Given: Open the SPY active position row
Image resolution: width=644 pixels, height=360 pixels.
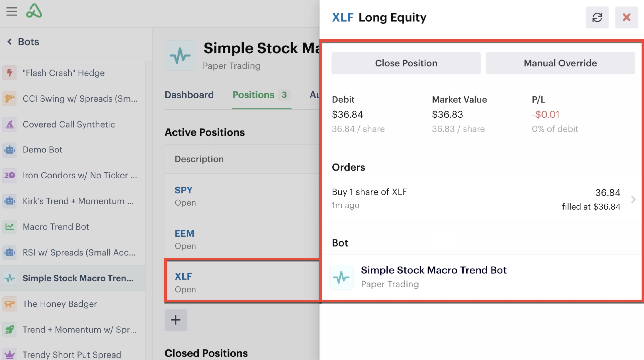Looking at the screenshot, I should (242, 196).
